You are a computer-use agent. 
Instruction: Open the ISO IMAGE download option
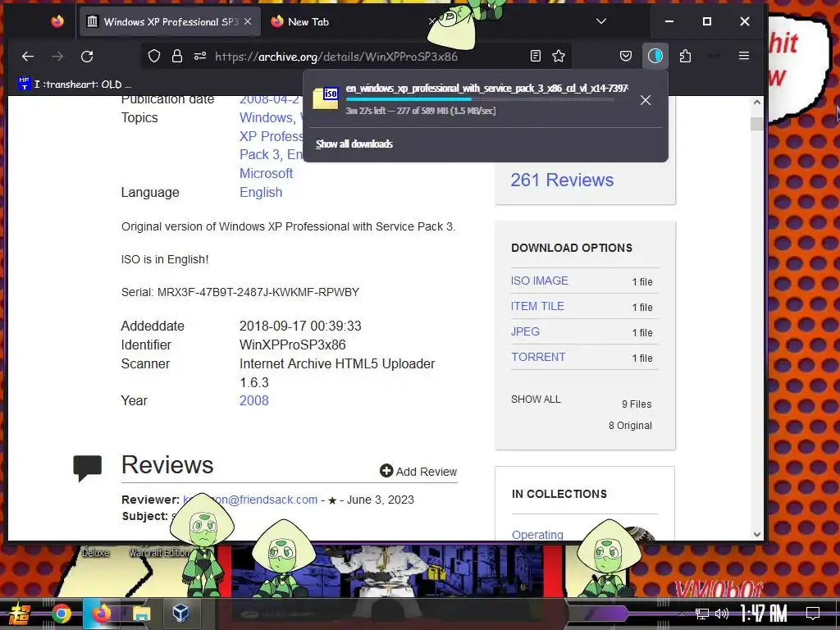click(x=539, y=281)
